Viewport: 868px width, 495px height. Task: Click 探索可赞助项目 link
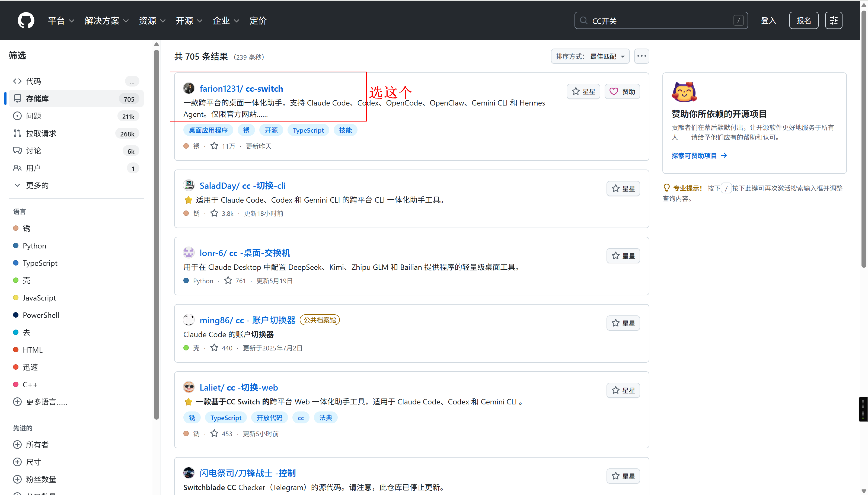[x=699, y=156]
